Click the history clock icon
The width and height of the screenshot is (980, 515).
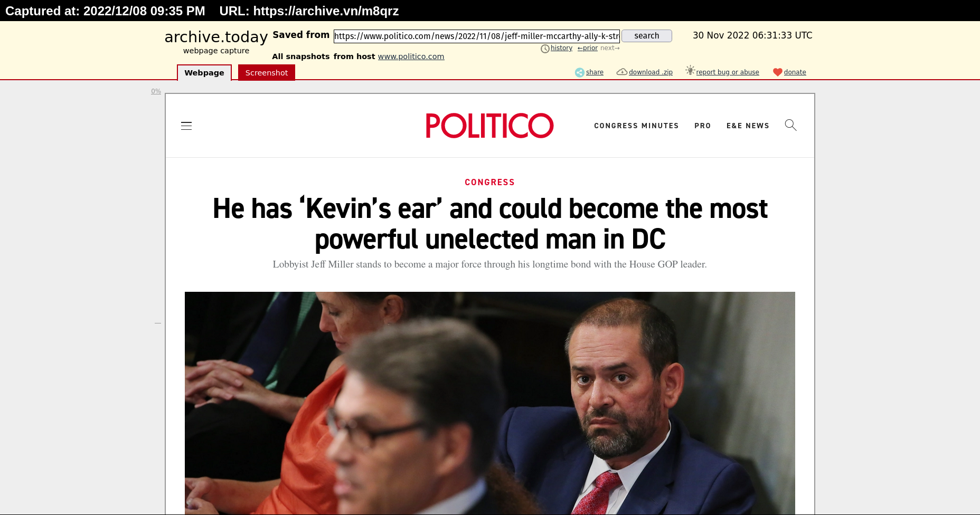click(545, 49)
